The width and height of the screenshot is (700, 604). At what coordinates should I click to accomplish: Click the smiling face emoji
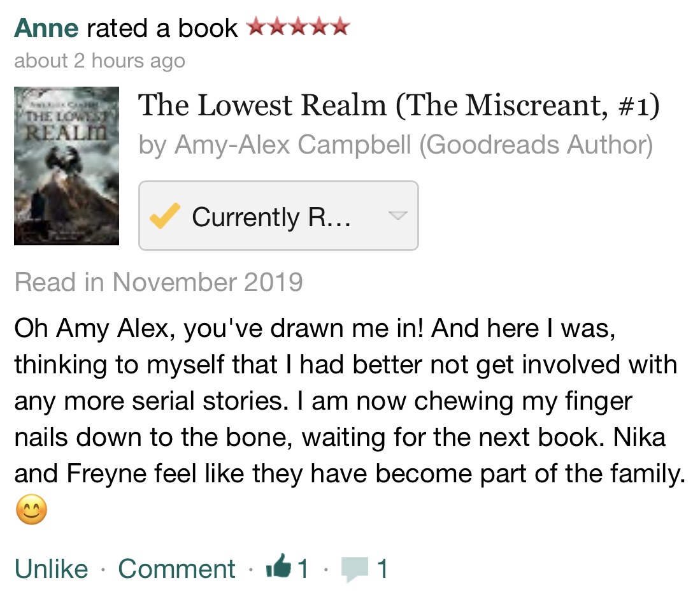pyautogui.click(x=31, y=510)
